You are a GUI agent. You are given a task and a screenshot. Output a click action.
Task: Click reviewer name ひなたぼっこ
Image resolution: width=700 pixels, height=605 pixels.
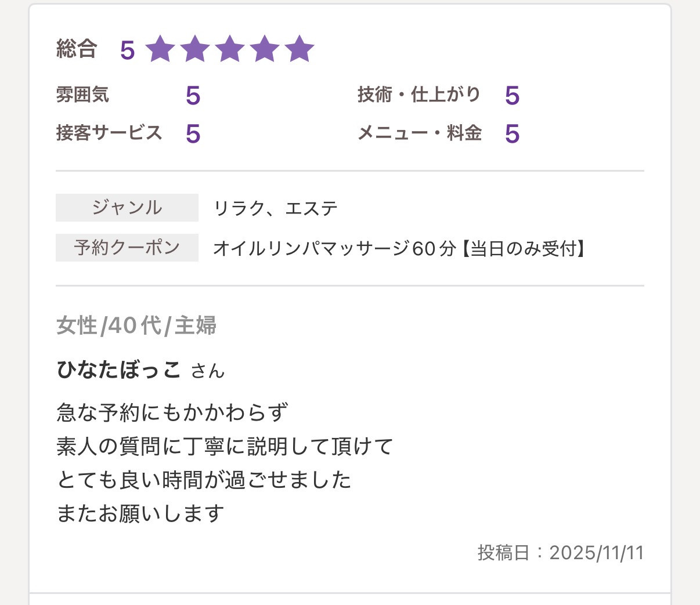[119, 369]
